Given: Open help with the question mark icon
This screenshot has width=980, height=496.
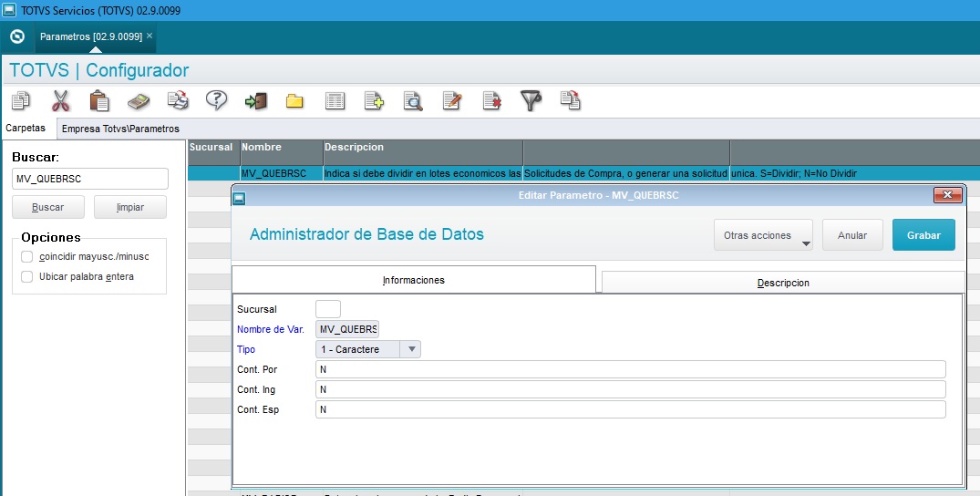Looking at the screenshot, I should [216, 100].
